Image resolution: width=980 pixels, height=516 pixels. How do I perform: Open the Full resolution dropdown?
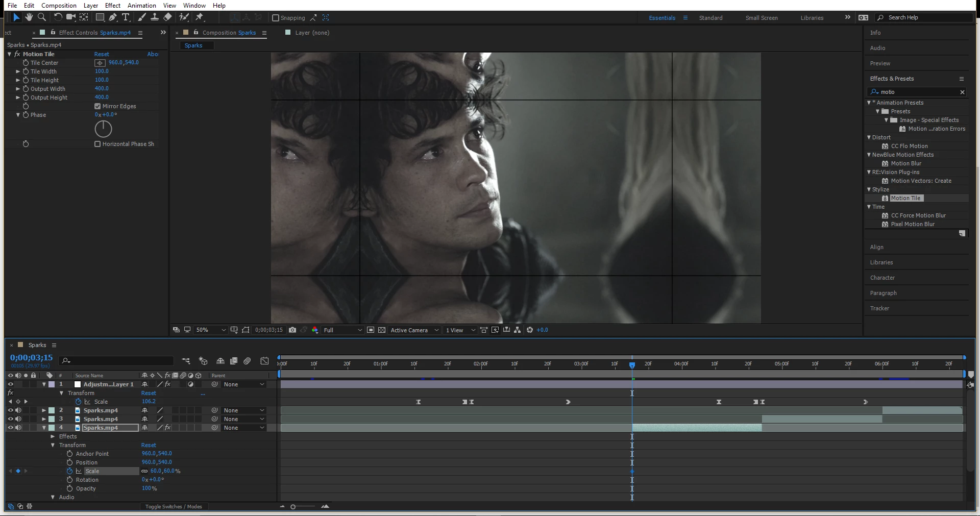tap(342, 330)
